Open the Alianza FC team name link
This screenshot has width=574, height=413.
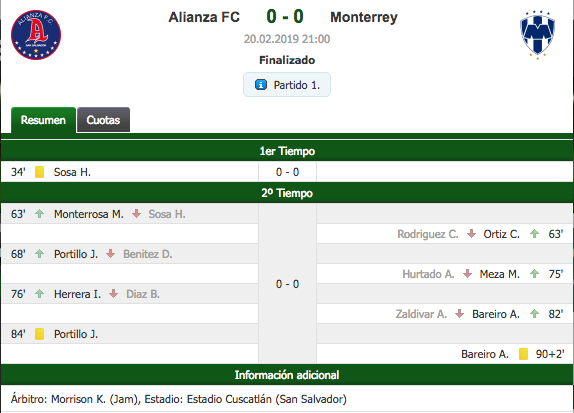pos(204,17)
